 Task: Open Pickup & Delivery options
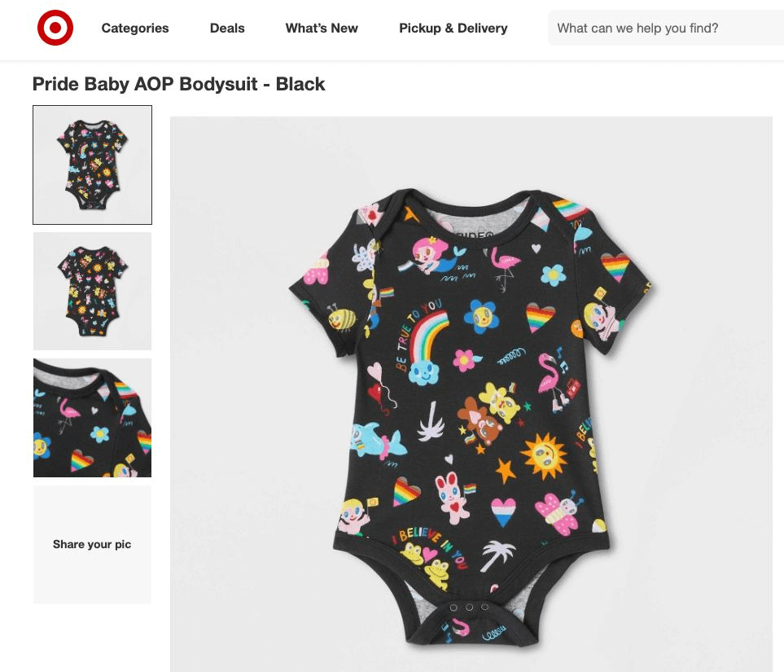click(453, 28)
